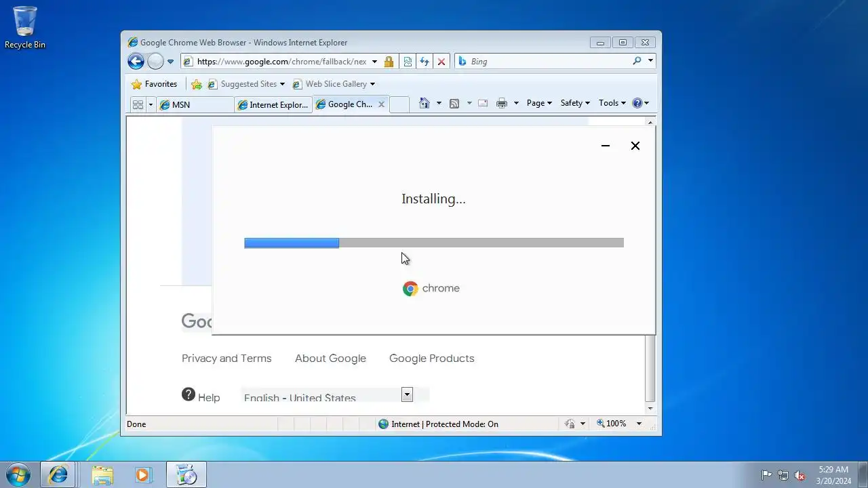Expand the address bar URL history dropdown

[x=374, y=62]
